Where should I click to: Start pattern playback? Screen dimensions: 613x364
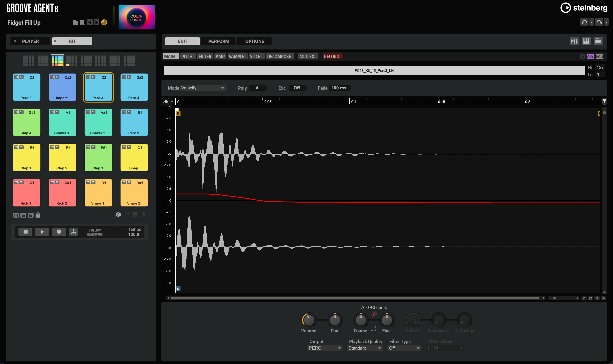point(42,231)
